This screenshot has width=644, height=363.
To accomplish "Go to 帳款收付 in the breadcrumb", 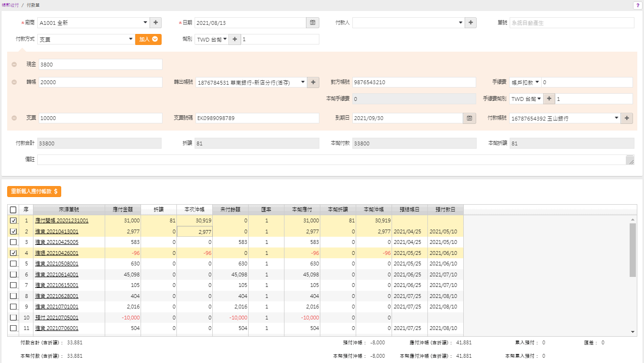I will pyautogui.click(x=10, y=5).
